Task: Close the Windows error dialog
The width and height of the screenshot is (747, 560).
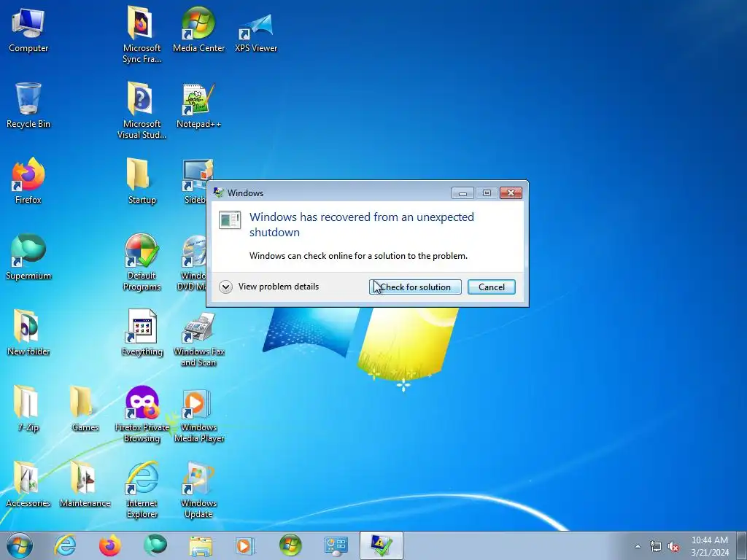Action: click(x=511, y=192)
